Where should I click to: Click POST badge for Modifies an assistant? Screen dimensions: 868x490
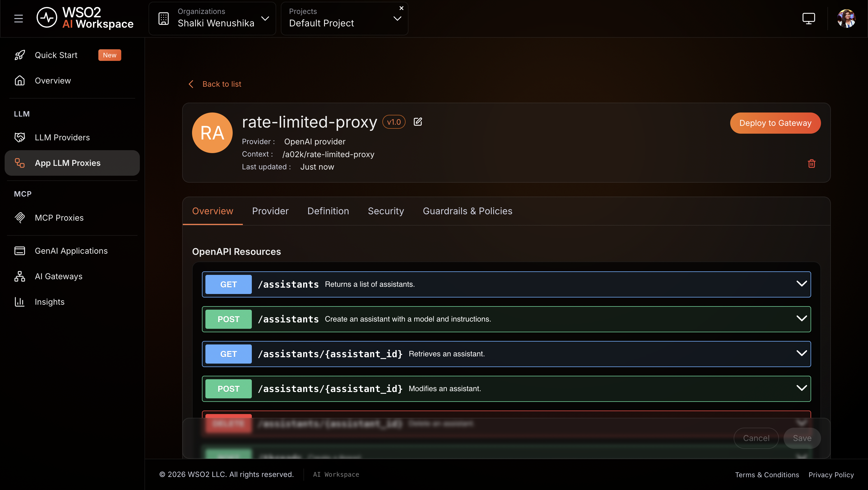(228, 389)
